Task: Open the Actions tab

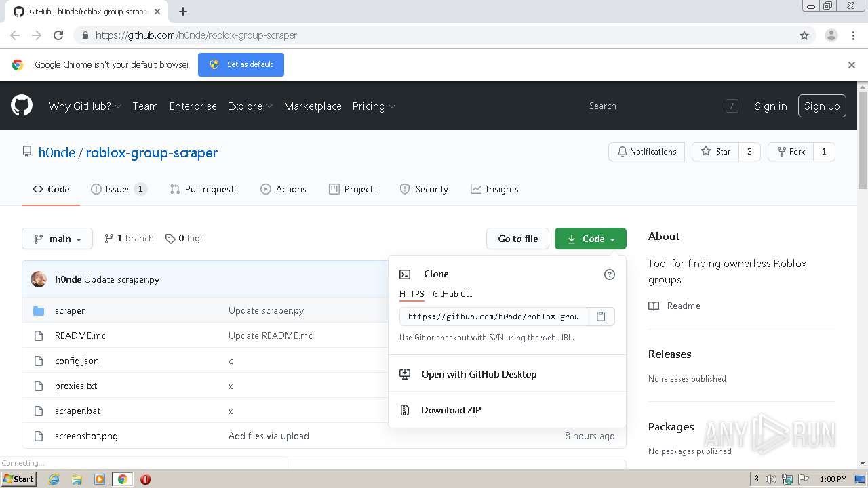Action: click(x=283, y=189)
